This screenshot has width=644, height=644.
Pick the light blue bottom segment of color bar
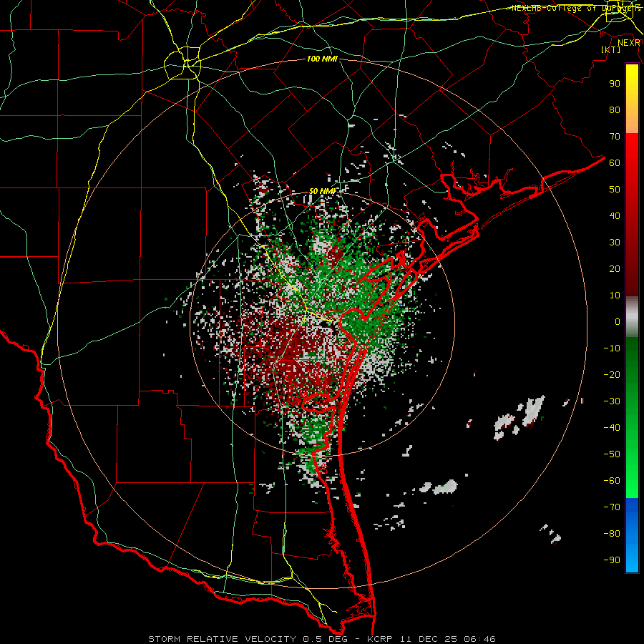click(x=632, y=559)
